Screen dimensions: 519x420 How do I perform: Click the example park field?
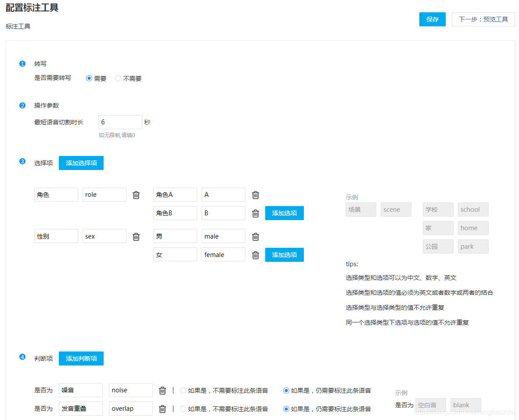pos(473,247)
